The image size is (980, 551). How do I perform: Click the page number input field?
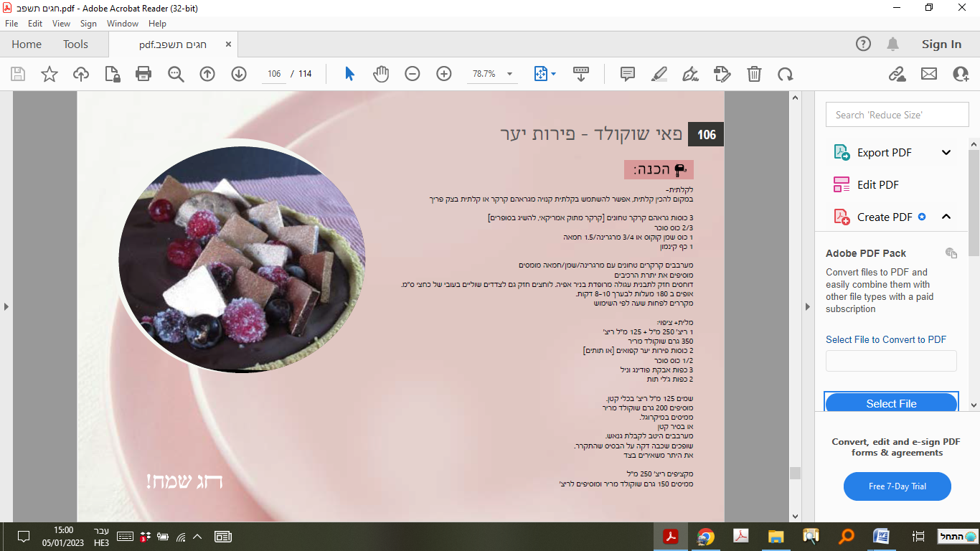coord(274,74)
